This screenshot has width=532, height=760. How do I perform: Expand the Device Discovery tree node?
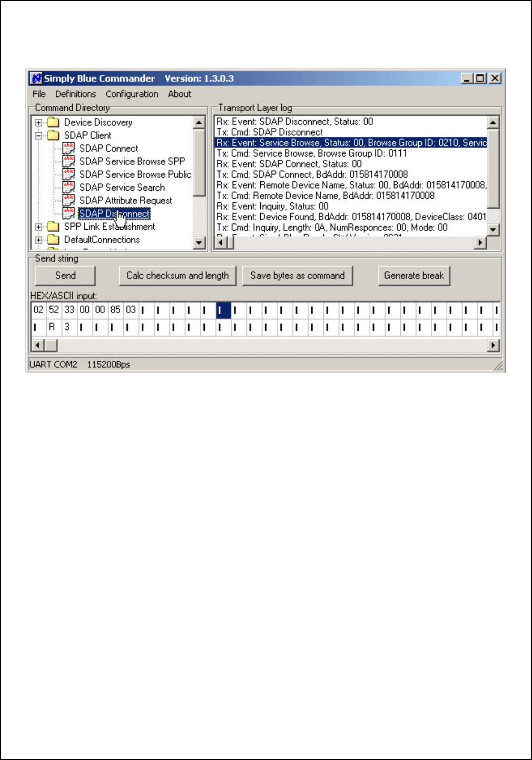coord(38,123)
